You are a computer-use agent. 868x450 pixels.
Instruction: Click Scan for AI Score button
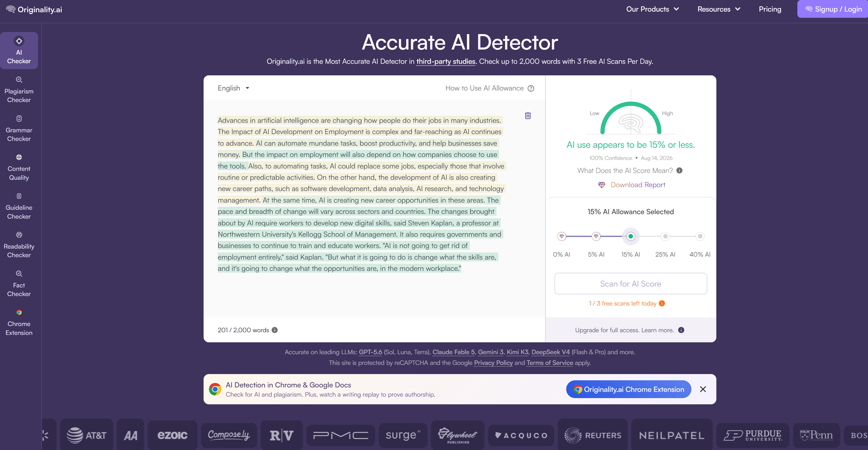tap(630, 284)
